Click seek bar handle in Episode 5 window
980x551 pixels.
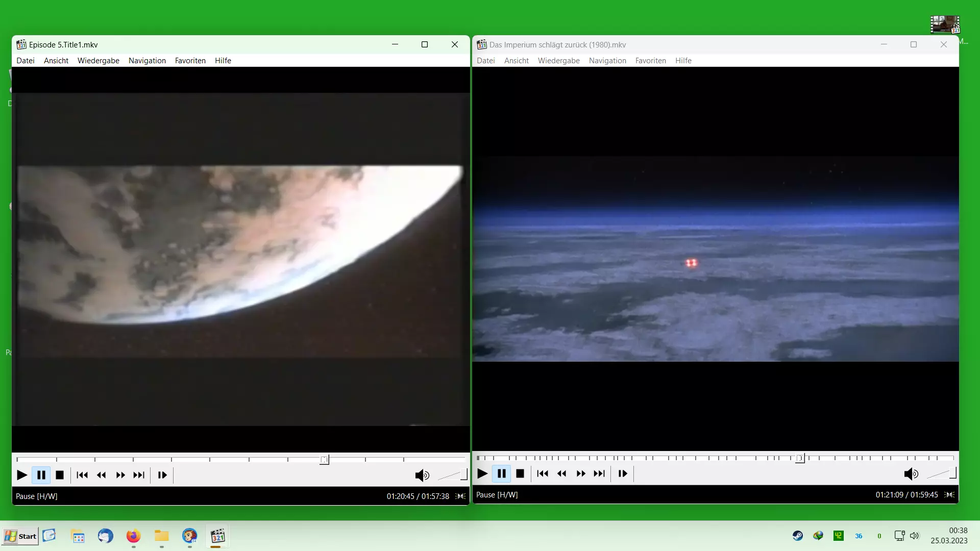[325, 460]
